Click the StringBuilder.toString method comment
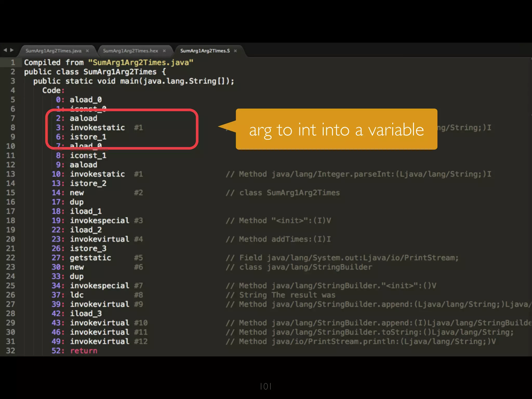This screenshot has height=399, width=532. tap(370, 332)
